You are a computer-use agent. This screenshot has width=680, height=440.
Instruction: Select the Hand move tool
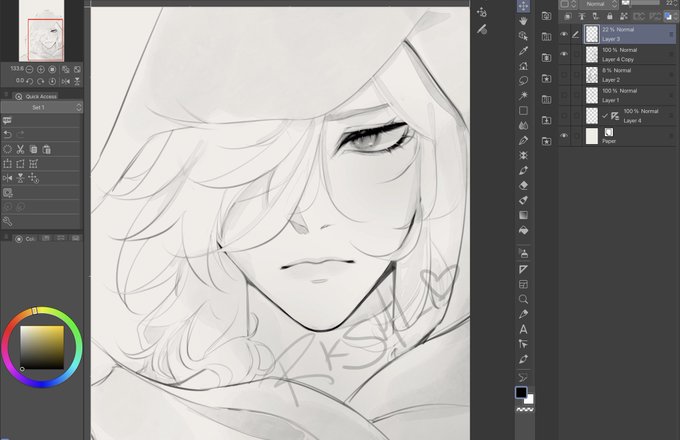tap(523, 21)
